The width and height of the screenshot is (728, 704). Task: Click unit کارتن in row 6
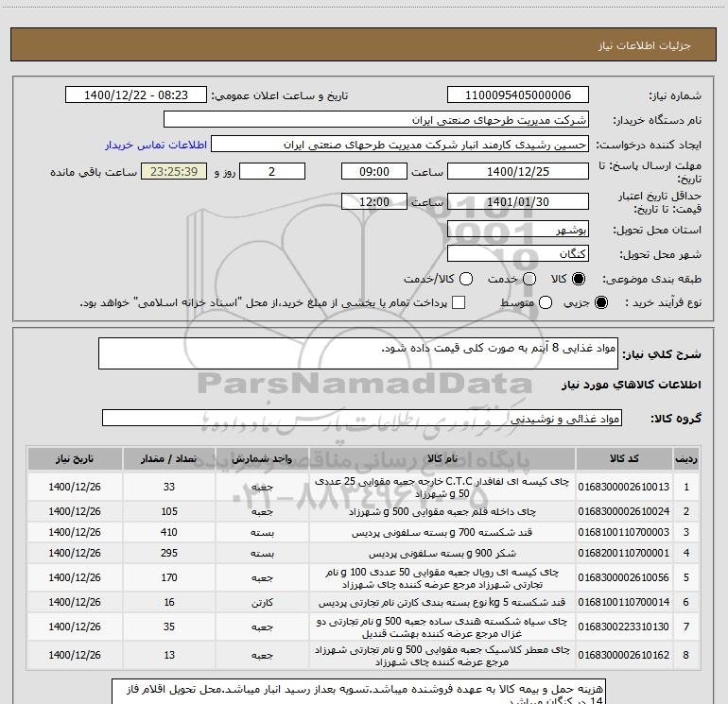[x=262, y=602]
